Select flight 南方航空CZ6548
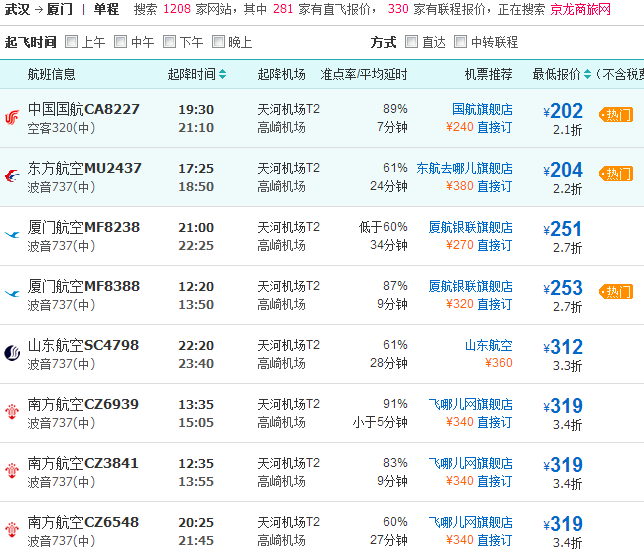 (x=83, y=522)
